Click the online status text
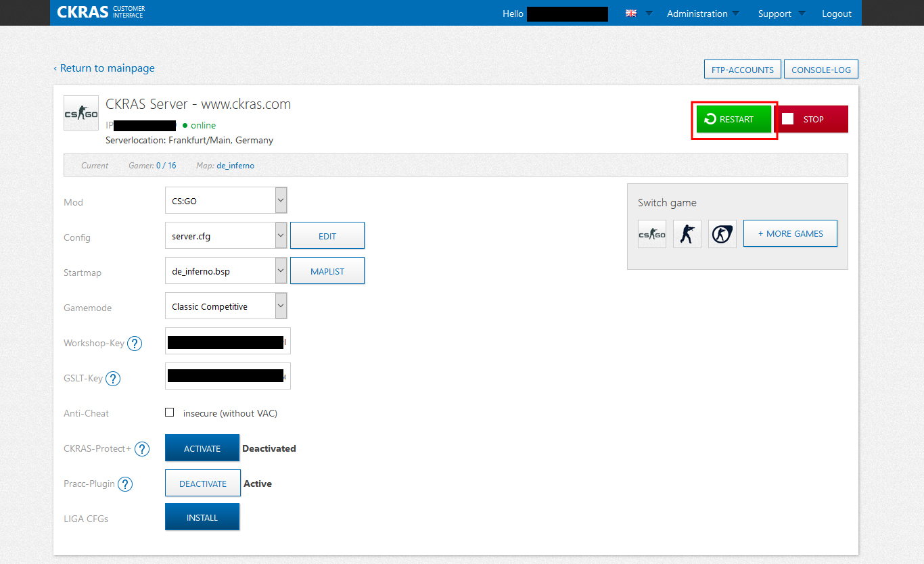This screenshot has width=924, height=564. 203,126
